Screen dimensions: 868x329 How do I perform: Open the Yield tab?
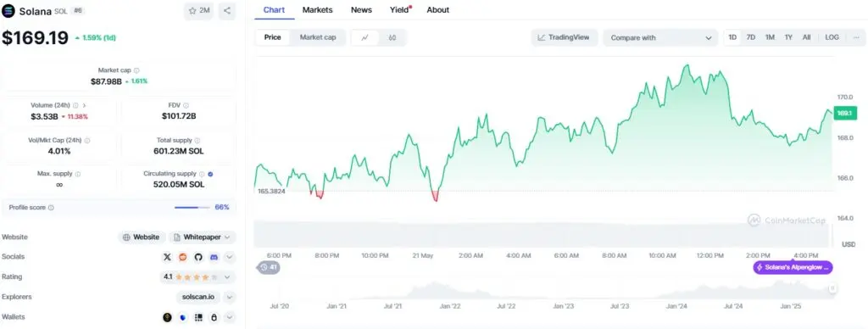(400, 10)
